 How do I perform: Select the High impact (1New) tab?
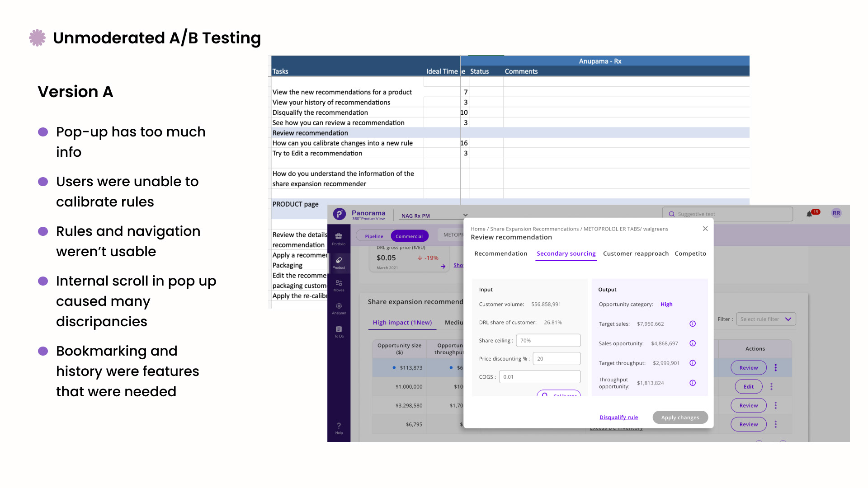pyautogui.click(x=402, y=322)
